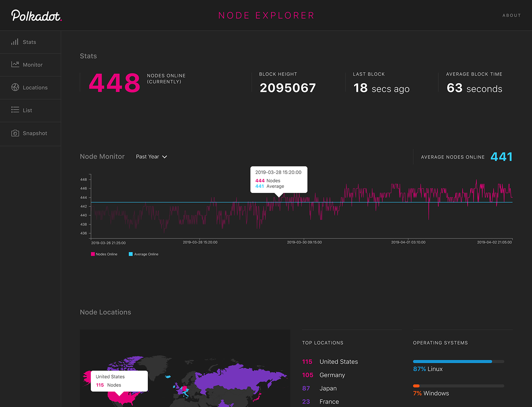Toggle the Nodes Online legend swatch
Screen dimensions: 532x407
point(93,254)
